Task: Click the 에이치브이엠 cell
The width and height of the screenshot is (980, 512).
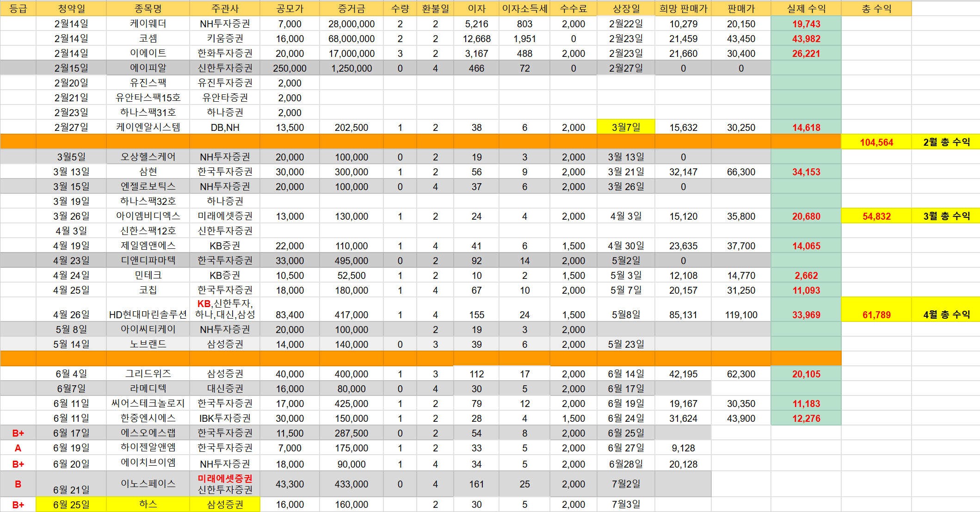Action: [x=148, y=463]
